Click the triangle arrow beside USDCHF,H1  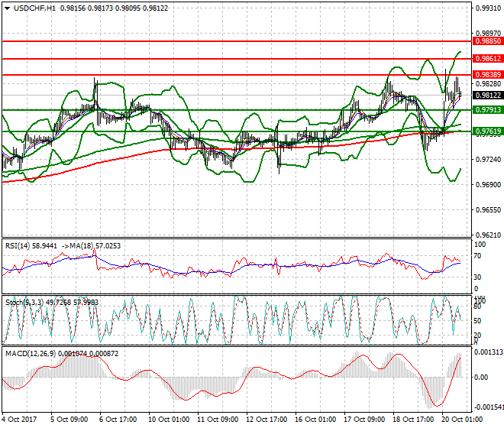[8, 8]
